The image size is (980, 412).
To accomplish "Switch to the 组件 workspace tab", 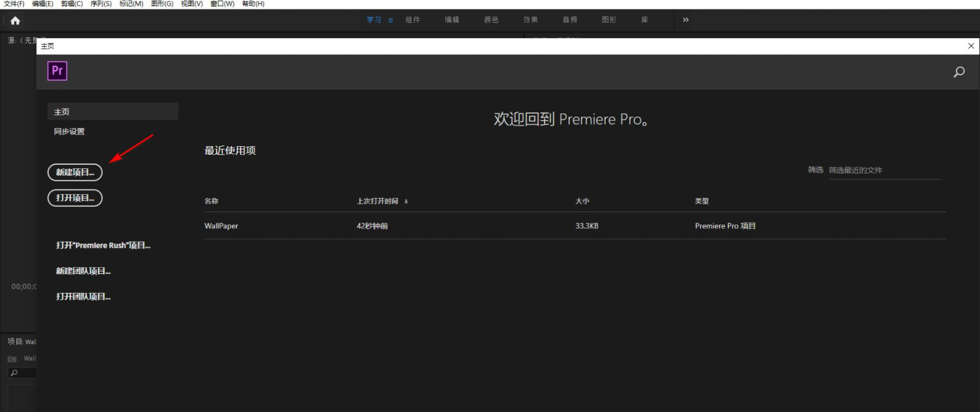I will tap(413, 20).
